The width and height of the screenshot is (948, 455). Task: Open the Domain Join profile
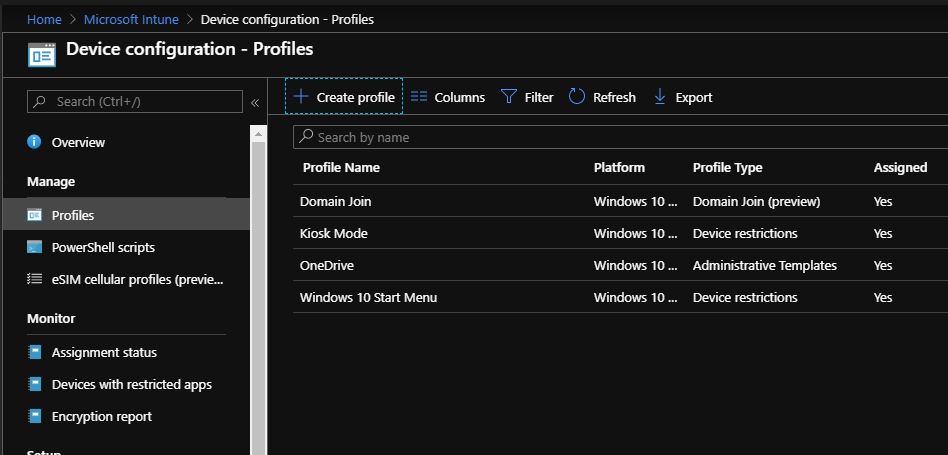pyautogui.click(x=336, y=201)
